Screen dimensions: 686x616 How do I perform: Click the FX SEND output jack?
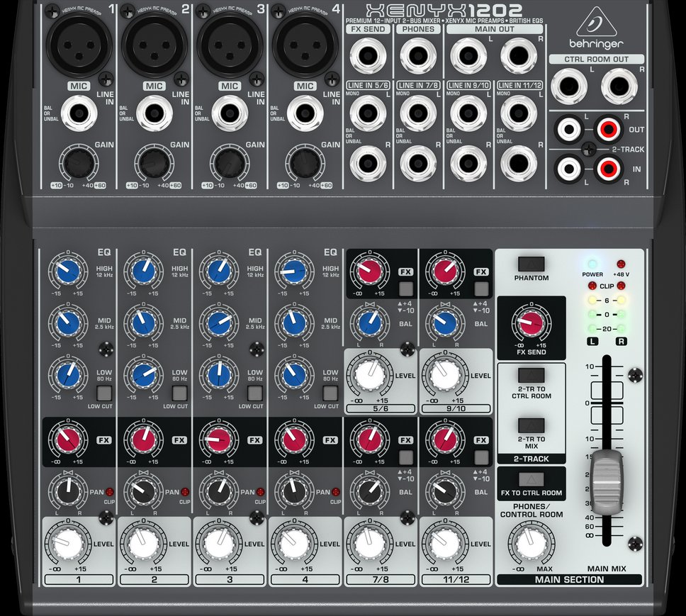click(x=368, y=55)
